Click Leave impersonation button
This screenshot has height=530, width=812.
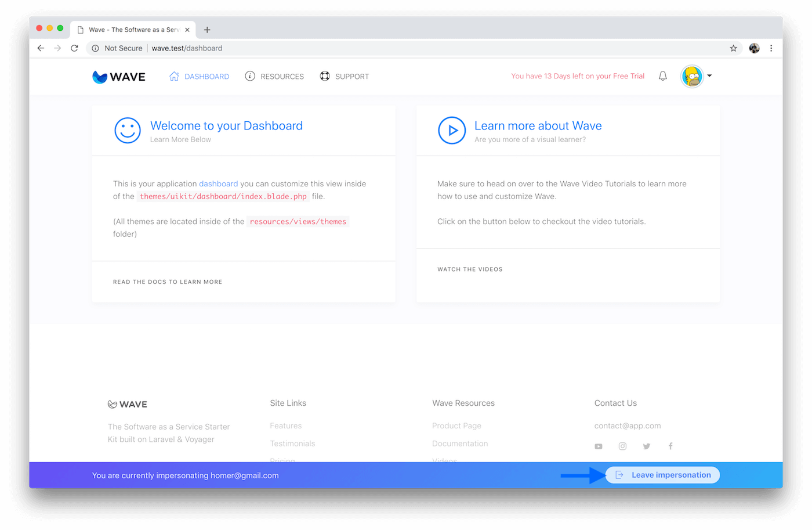(x=662, y=475)
